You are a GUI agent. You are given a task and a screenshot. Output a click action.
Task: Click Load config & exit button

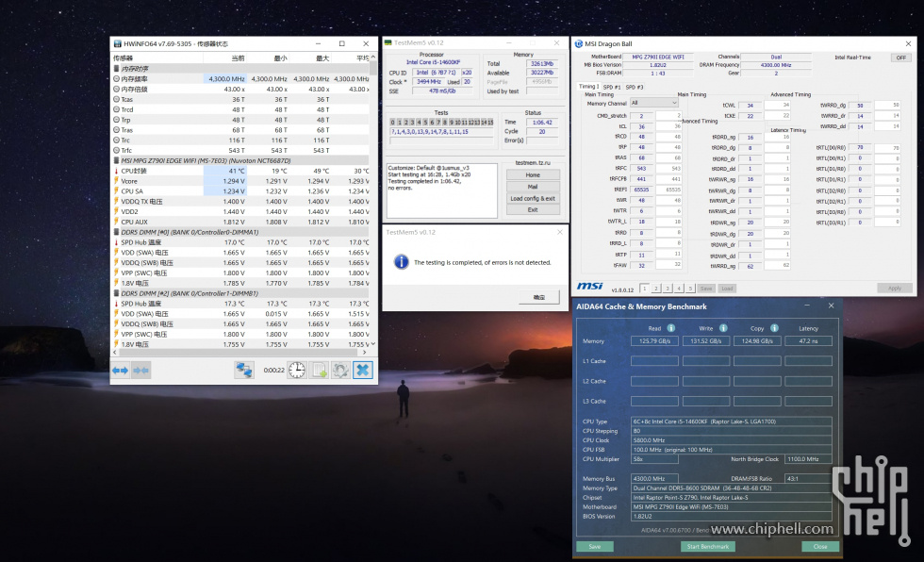coord(533,199)
